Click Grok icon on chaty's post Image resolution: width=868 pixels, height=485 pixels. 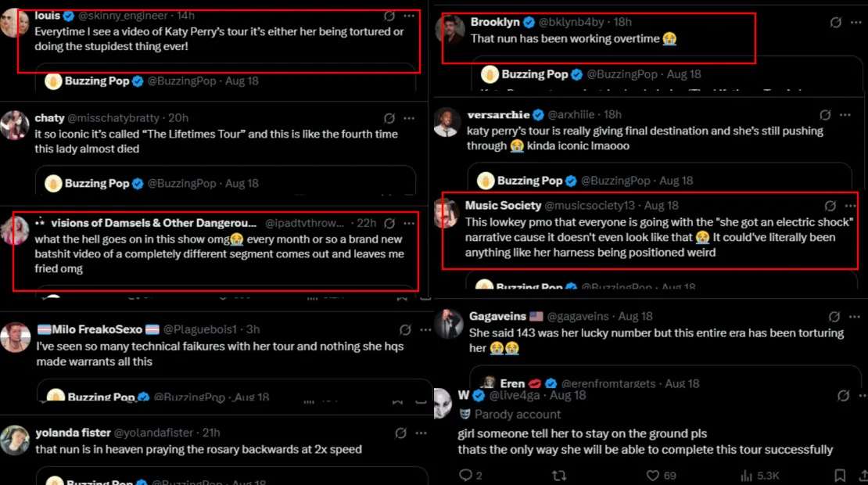tap(389, 118)
